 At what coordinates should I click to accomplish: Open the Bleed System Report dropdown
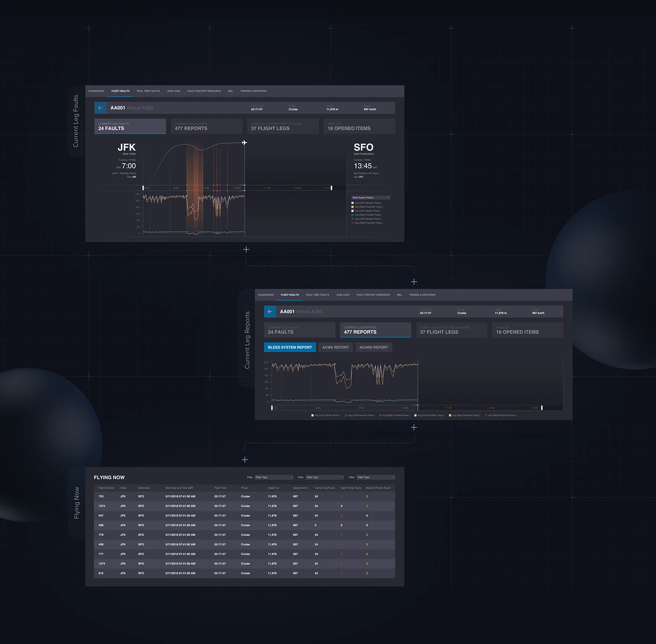click(x=371, y=198)
